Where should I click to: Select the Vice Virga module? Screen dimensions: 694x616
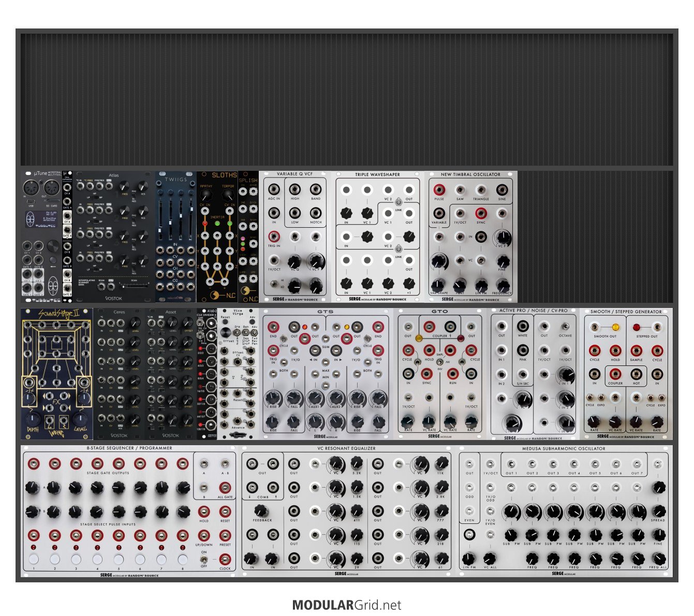(x=238, y=373)
